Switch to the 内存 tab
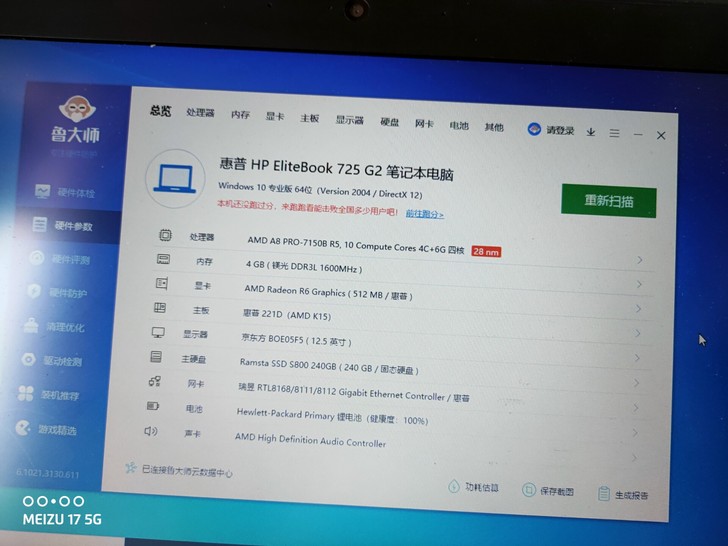The height and width of the screenshot is (546, 728). 240,115
